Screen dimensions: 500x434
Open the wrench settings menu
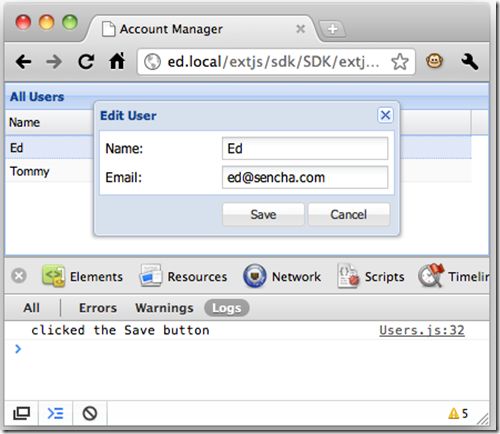pyautogui.click(x=470, y=62)
